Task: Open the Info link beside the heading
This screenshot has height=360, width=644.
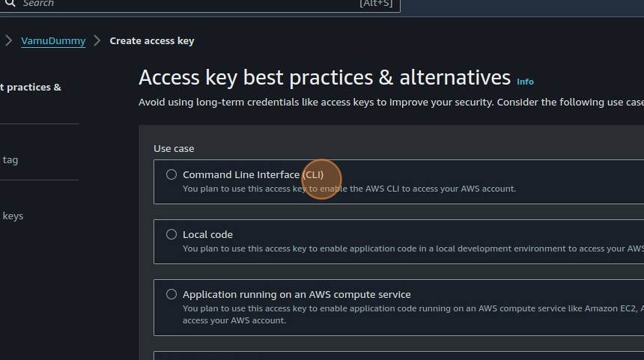Action: [x=525, y=82]
